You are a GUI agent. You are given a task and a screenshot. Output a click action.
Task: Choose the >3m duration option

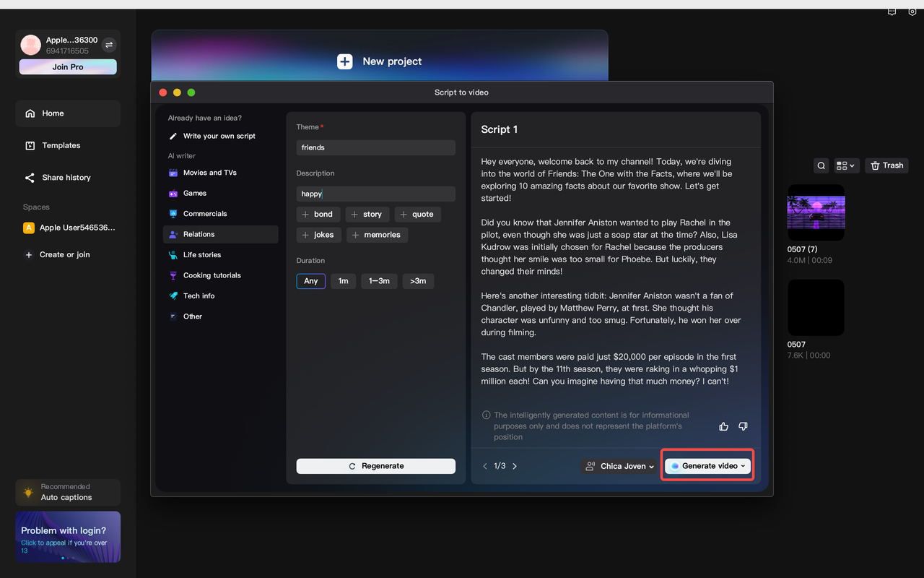point(418,281)
